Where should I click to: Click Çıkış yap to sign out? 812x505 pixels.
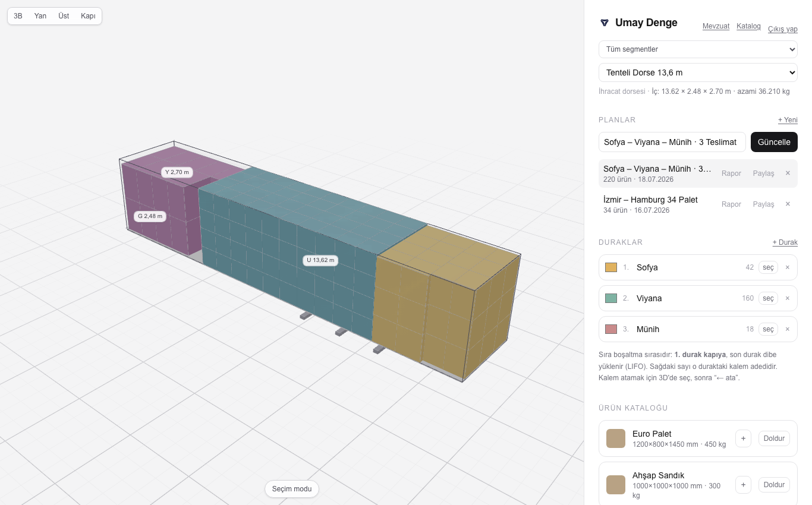783,29
